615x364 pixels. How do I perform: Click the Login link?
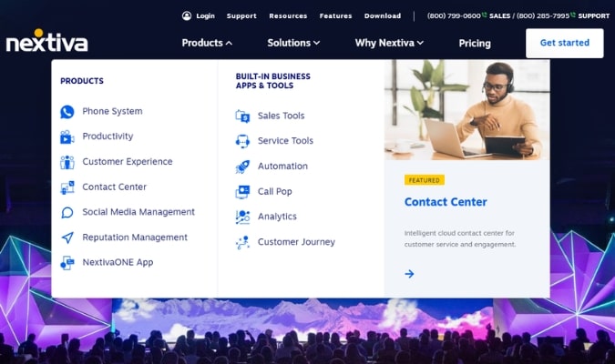[x=206, y=15]
